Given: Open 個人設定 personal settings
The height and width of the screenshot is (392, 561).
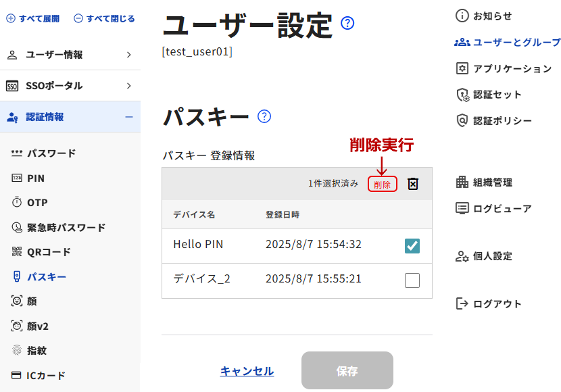Looking at the screenshot, I should pos(484,256).
